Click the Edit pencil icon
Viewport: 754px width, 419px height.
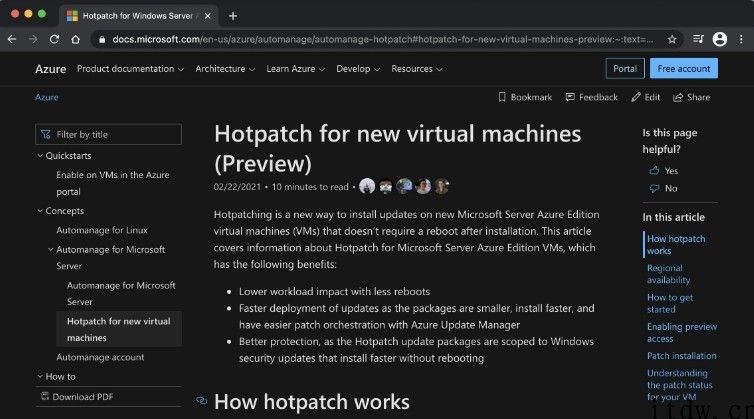point(636,97)
